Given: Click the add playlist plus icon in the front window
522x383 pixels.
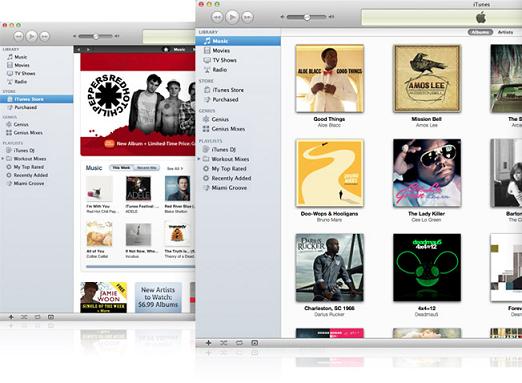Looking at the screenshot, I should click(208, 343).
